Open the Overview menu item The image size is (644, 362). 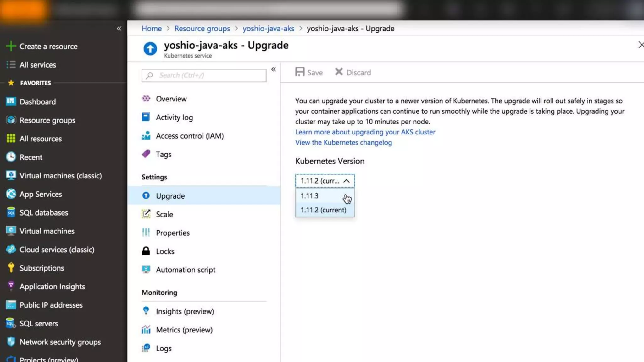171,99
